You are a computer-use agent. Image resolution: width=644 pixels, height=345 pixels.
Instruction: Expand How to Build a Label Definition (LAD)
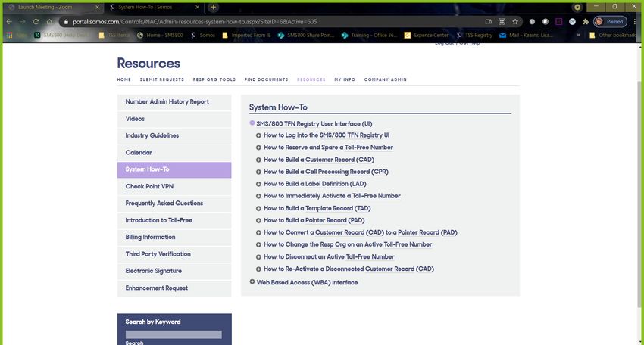(258, 184)
